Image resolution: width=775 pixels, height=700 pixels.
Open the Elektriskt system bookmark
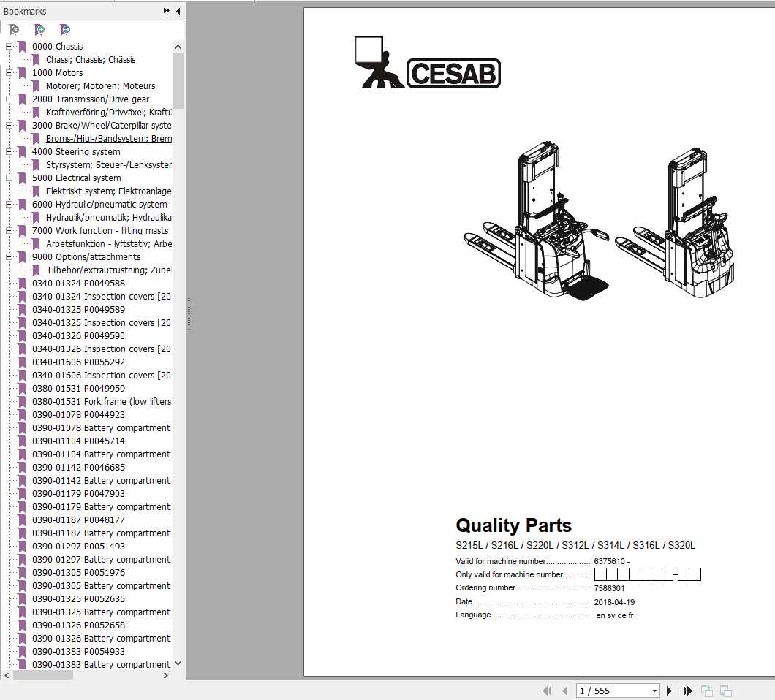point(109,191)
